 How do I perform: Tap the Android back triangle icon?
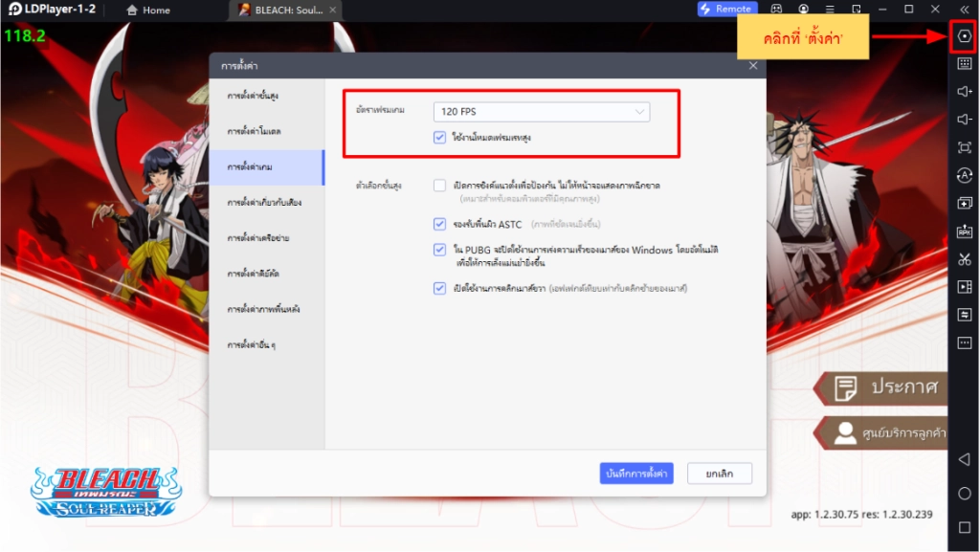965,459
